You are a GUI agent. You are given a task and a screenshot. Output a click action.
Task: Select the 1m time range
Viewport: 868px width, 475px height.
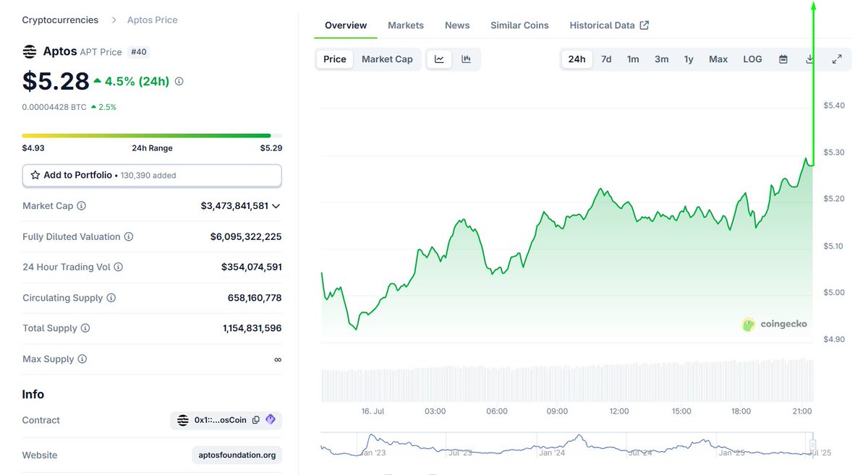(x=633, y=59)
